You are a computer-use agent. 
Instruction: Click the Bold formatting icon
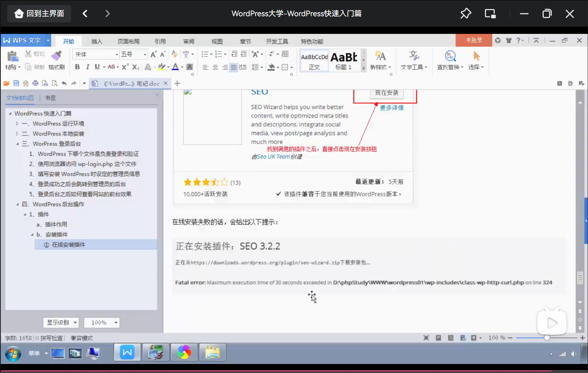click(x=77, y=67)
